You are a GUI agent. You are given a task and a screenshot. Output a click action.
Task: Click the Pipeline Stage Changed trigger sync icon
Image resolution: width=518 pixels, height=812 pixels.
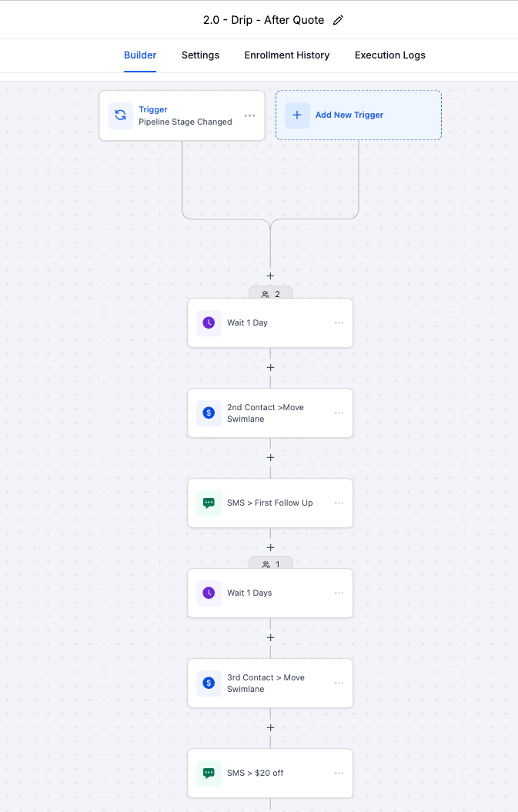pos(121,115)
